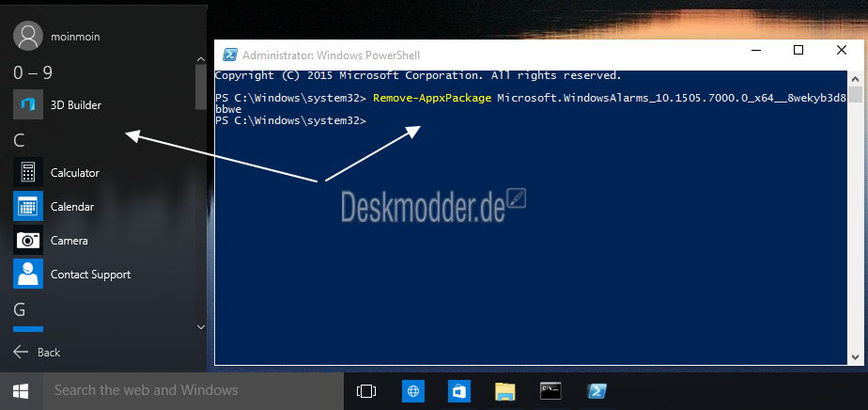Click the Copyright 2015 Microsoft Corporation line
868x410 pixels.
tap(418, 76)
